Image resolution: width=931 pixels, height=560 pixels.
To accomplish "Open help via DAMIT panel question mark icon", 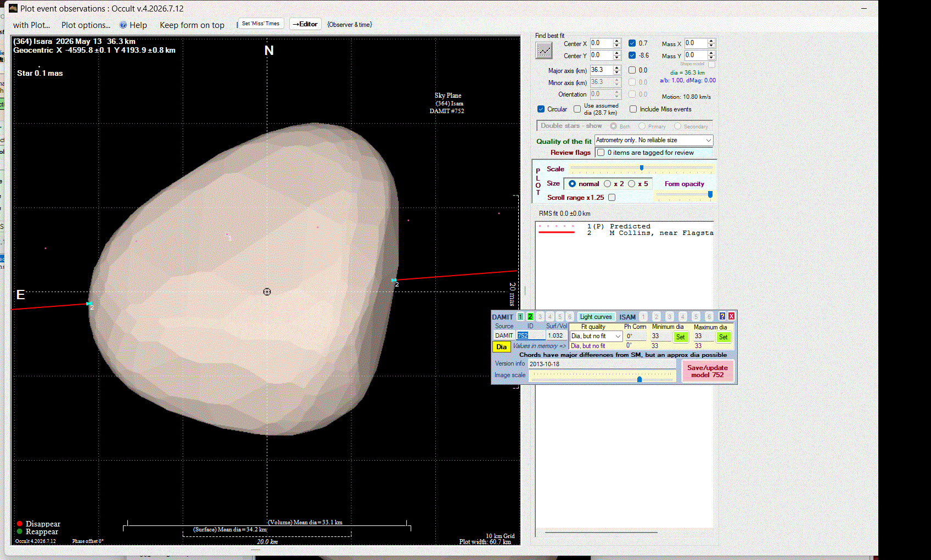I will point(722,316).
